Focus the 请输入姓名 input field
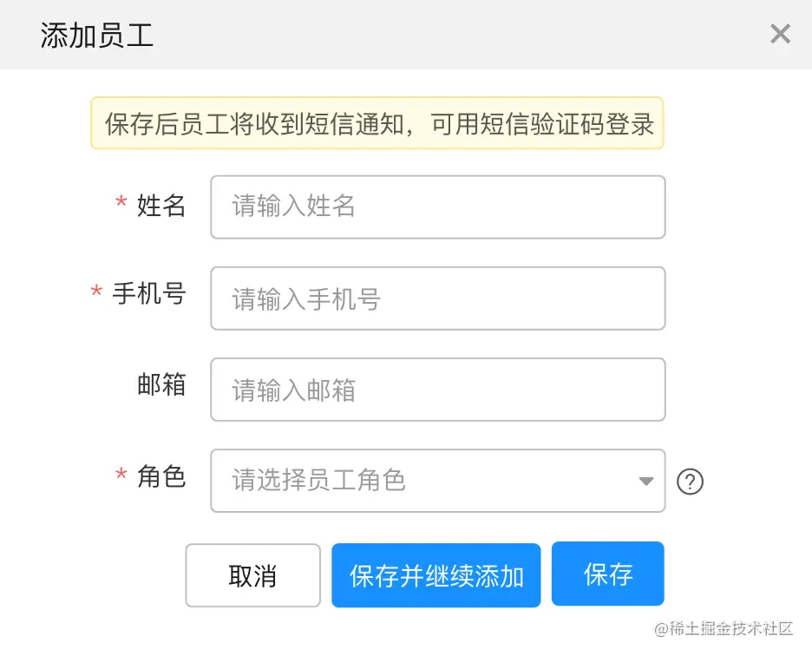This screenshot has width=812, height=656. point(437,207)
